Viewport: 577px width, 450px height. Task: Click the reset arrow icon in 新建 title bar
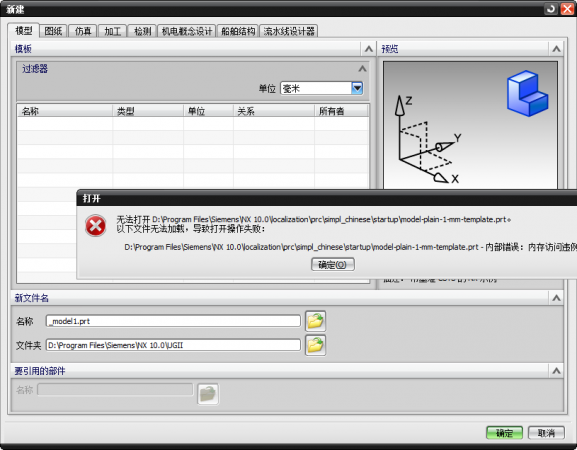(551, 9)
